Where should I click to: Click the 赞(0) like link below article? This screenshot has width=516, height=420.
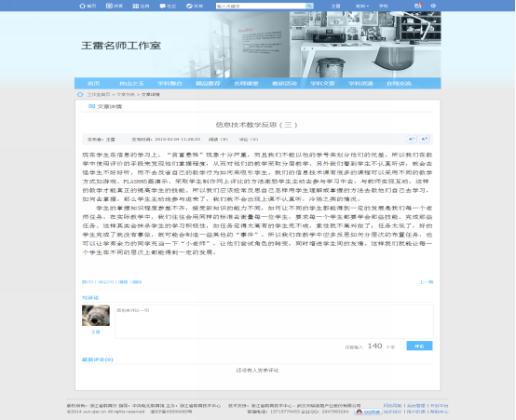click(x=88, y=282)
